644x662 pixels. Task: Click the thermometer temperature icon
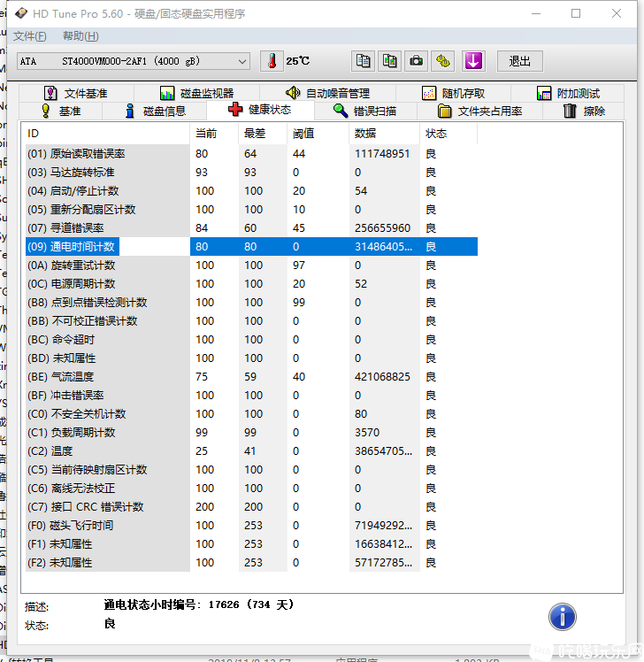coord(272,61)
